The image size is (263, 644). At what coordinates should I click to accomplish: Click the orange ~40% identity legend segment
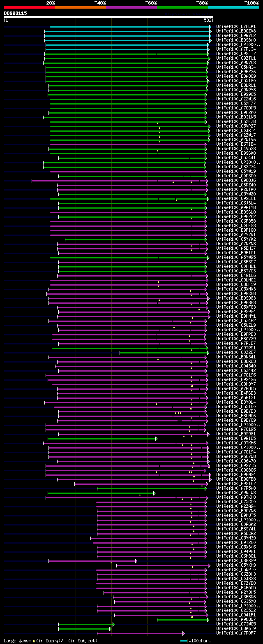click(80, 7)
